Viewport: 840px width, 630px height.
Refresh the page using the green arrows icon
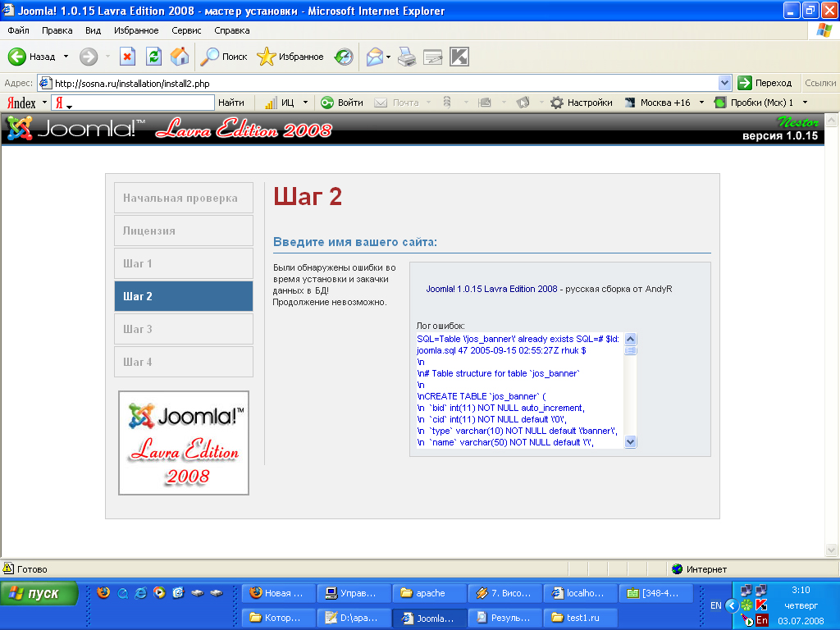pos(153,57)
